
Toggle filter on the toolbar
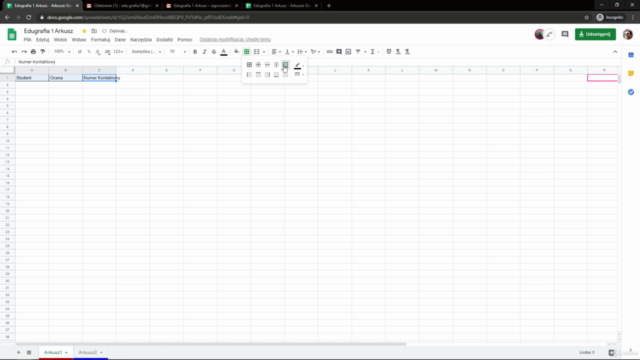[x=358, y=52]
